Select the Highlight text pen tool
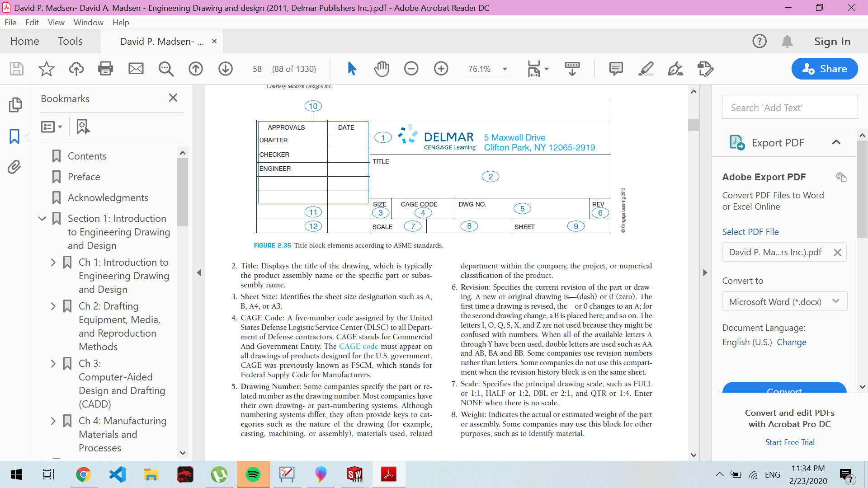 click(646, 69)
